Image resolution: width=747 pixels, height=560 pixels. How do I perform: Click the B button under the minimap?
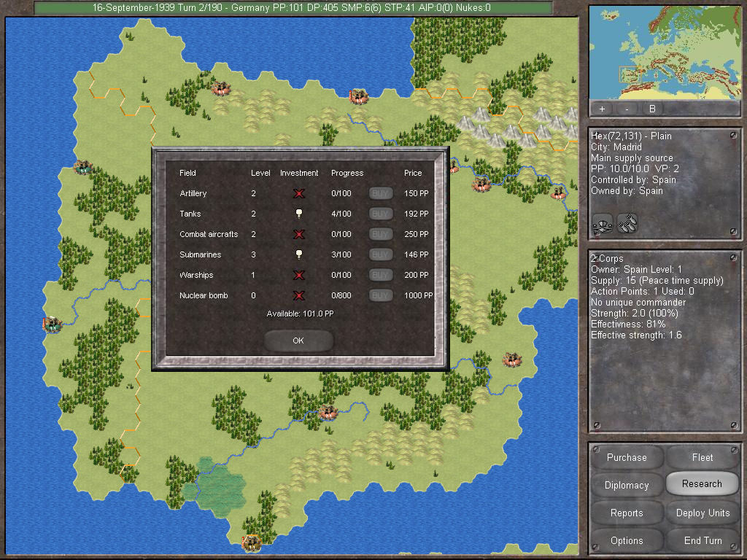(x=651, y=109)
